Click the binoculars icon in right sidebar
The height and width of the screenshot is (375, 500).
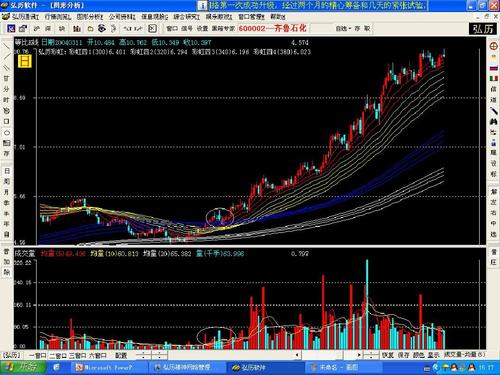tap(494, 121)
